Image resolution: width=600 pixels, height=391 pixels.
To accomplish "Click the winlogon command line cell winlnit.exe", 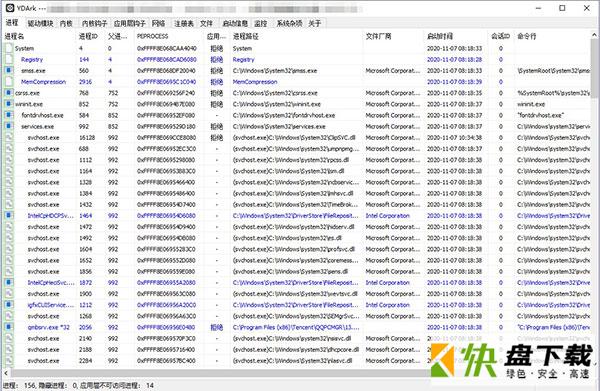I will point(531,104).
